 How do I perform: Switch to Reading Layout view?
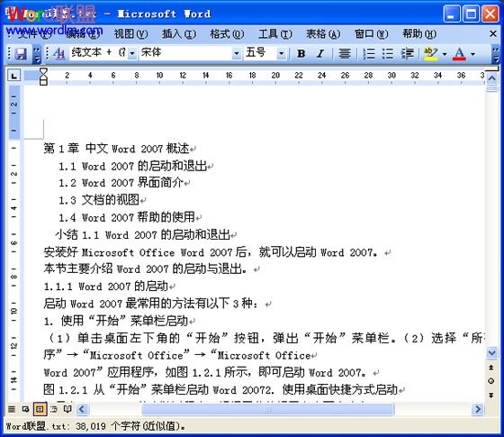67,409
